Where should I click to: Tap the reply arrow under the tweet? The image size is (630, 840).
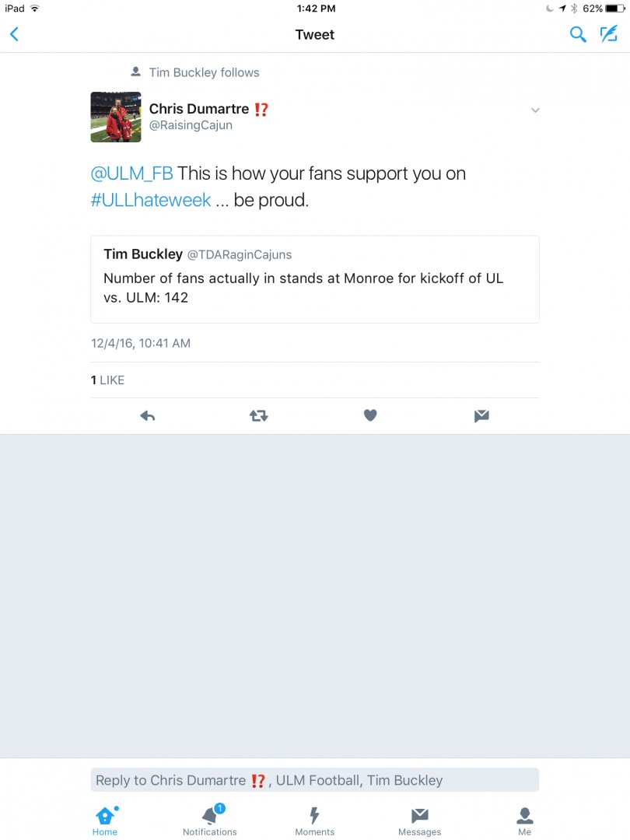pos(148,416)
